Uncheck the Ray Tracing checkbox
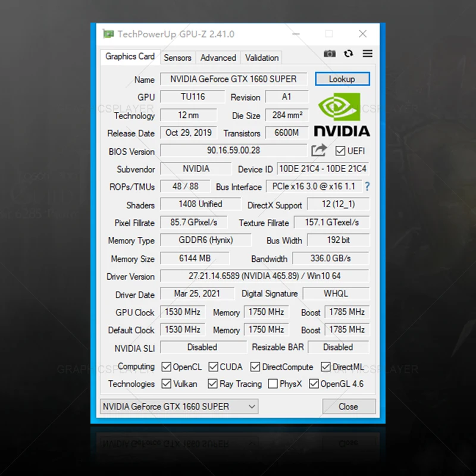This screenshot has width=476, height=476. pyautogui.click(x=212, y=384)
